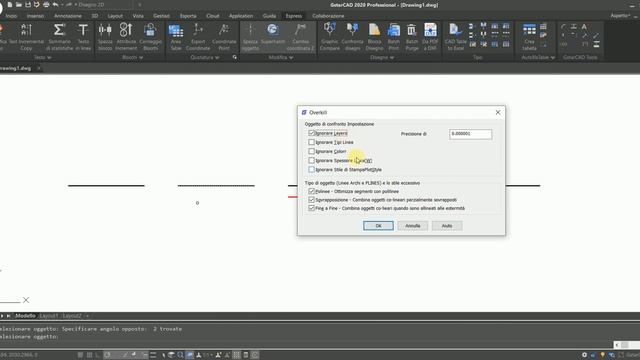This screenshot has height=360, width=640.
Task: Uncheck the Ignorare Layers checkbox
Action: (x=311, y=133)
